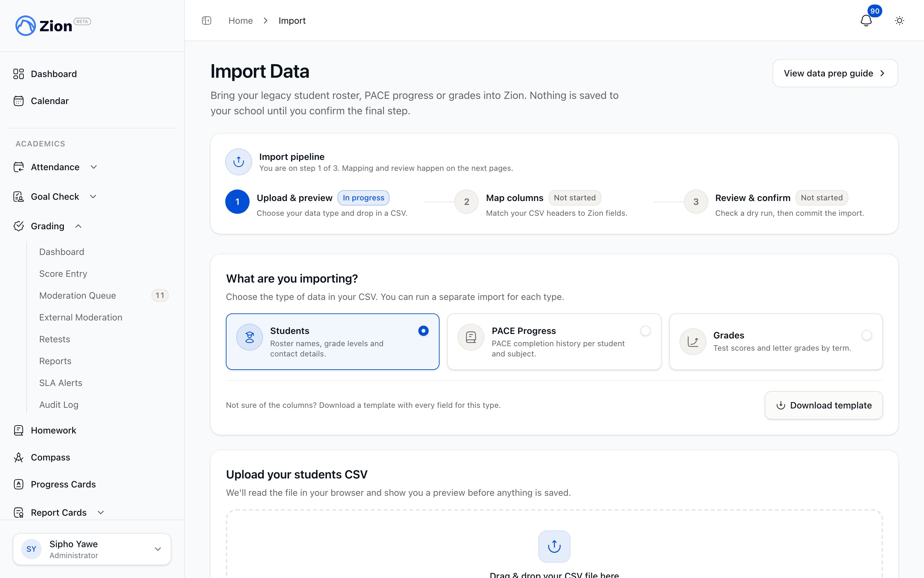Image resolution: width=924 pixels, height=578 pixels.
Task: Click the Homework icon
Action: click(x=18, y=430)
